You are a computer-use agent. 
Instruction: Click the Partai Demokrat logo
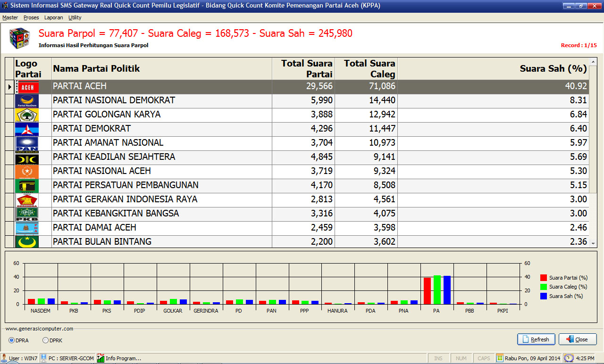point(27,129)
